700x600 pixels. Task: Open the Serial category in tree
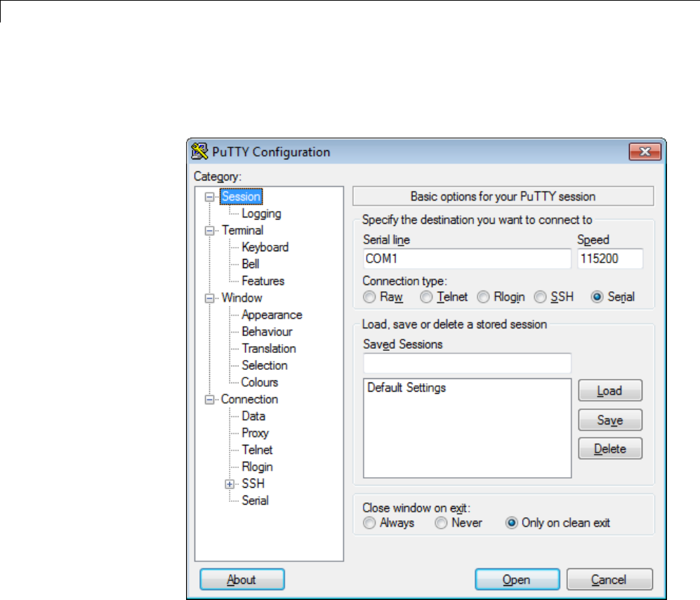[x=255, y=500]
